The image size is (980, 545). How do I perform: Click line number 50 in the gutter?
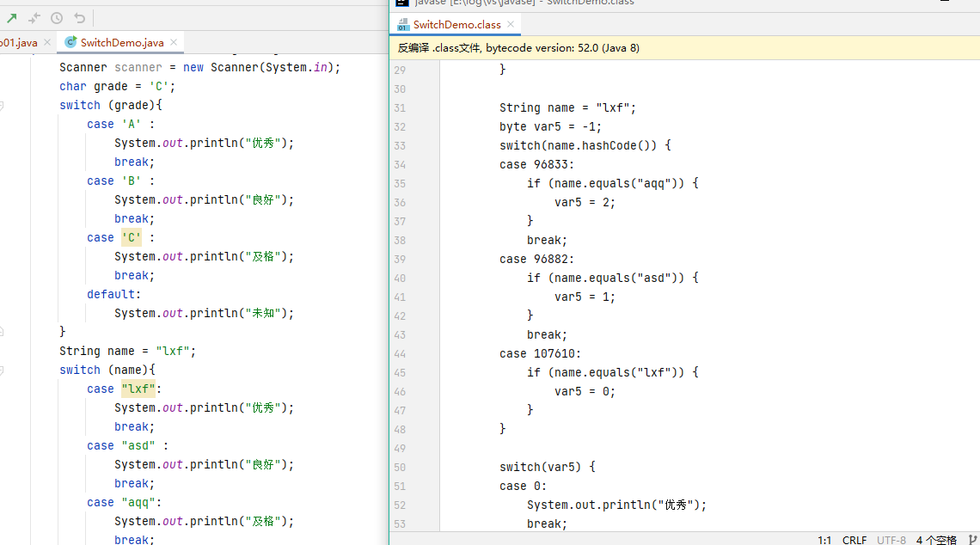tap(400, 468)
